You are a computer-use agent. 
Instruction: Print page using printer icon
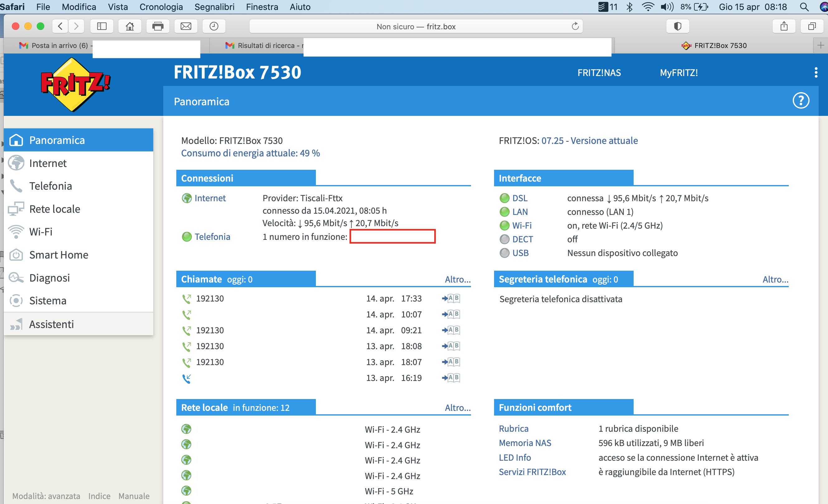[x=158, y=26]
